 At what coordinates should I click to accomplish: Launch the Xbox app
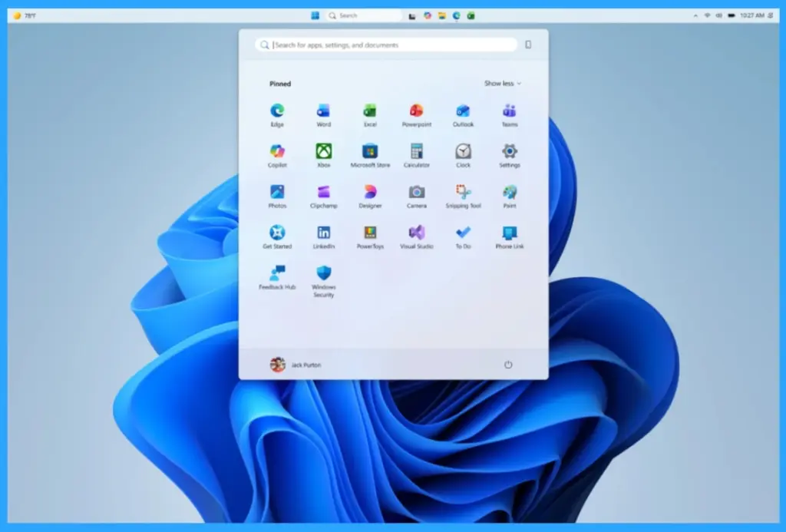pyautogui.click(x=323, y=155)
